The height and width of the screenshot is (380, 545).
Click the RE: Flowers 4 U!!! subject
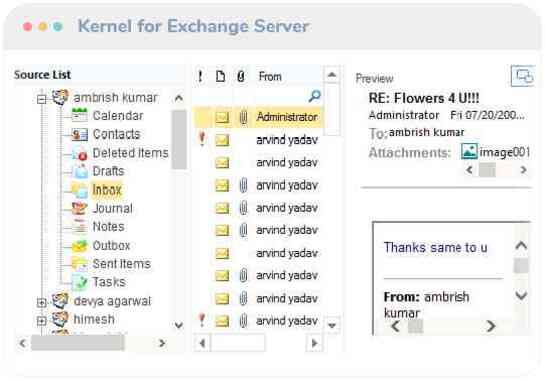[424, 98]
